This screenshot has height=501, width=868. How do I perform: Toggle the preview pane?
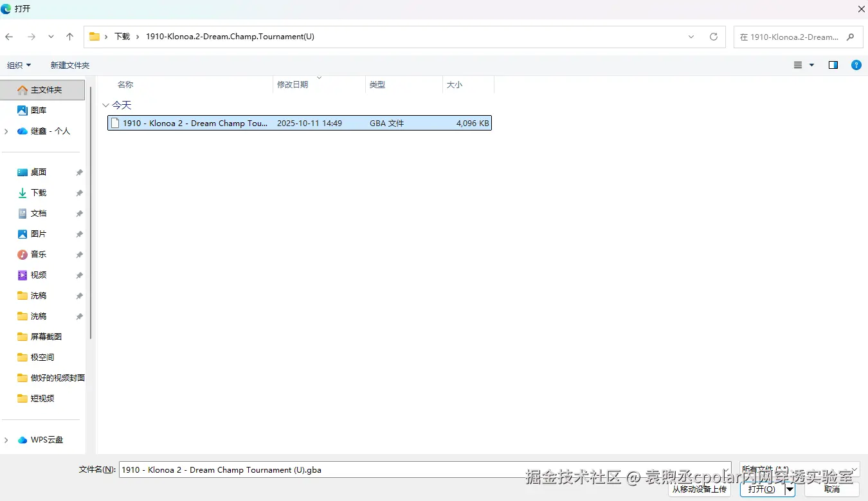[x=833, y=65]
